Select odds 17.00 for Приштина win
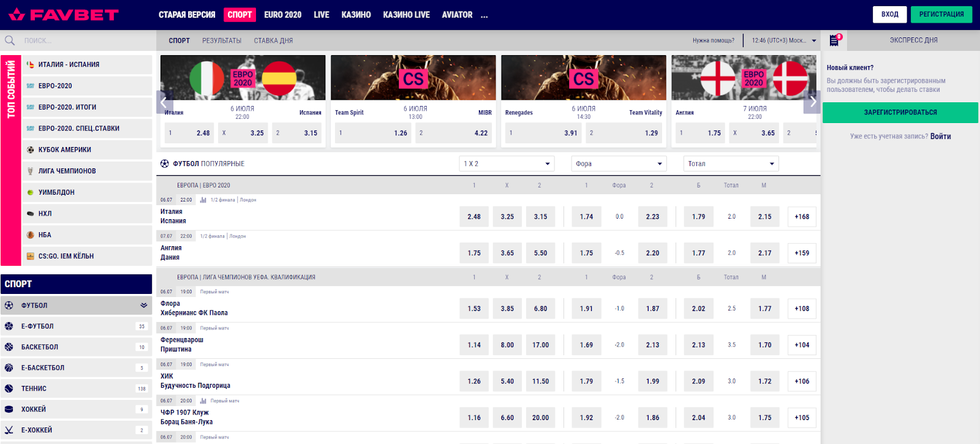The width and height of the screenshot is (980, 444). [540, 345]
